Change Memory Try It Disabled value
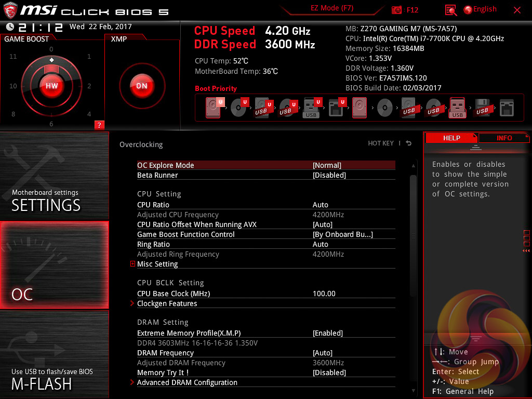This screenshot has width=532, height=399. [x=329, y=373]
